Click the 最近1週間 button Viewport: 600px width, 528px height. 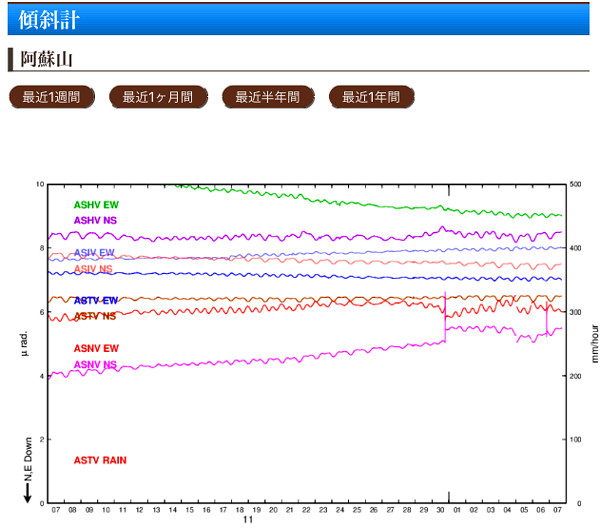(x=51, y=97)
